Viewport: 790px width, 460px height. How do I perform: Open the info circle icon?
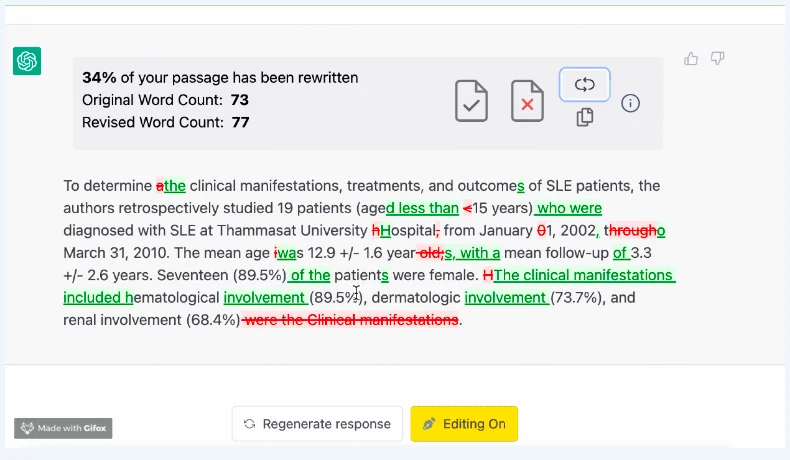pos(631,103)
